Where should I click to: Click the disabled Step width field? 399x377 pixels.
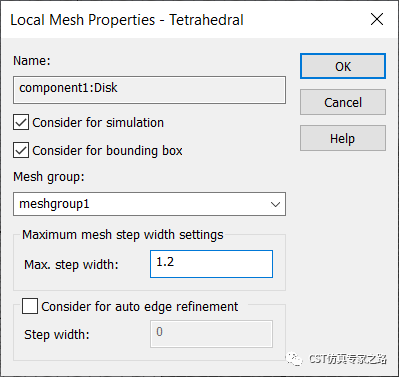point(211,334)
